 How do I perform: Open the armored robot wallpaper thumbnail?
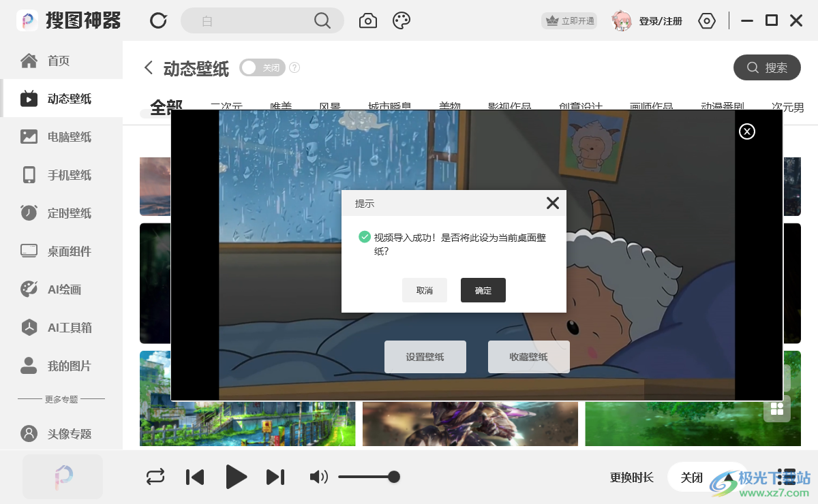click(x=470, y=423)
